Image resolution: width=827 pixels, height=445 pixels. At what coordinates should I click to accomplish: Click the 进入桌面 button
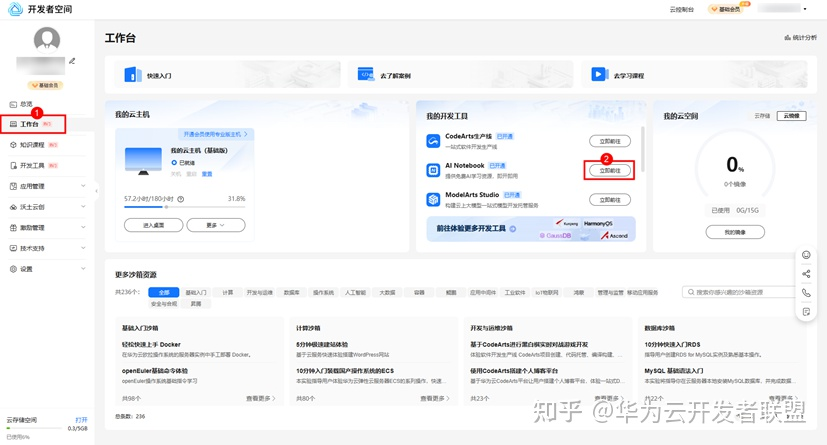pyautogui.click(x=153, y=225)
